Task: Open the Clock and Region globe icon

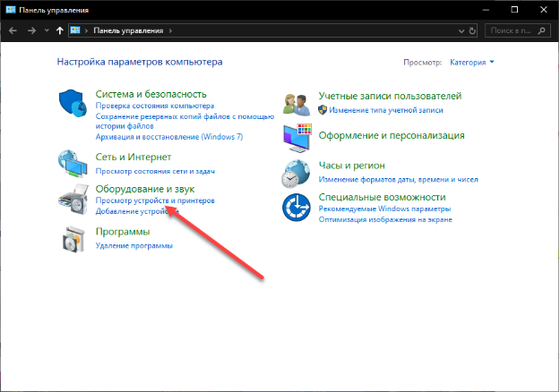Action: 296,174
